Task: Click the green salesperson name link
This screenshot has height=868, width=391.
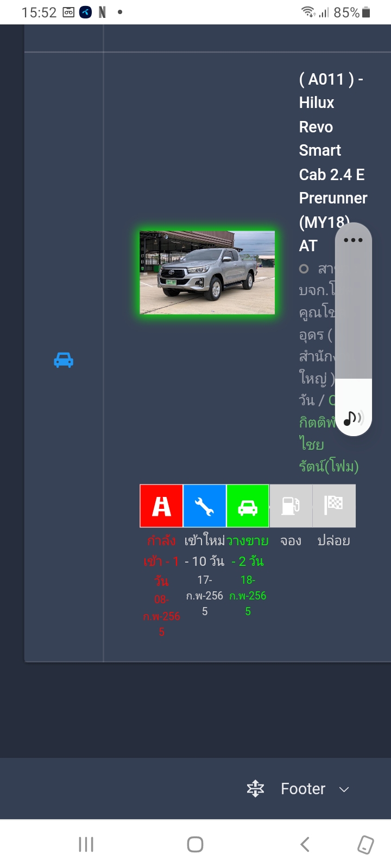Action: click(x=329, y=444)
